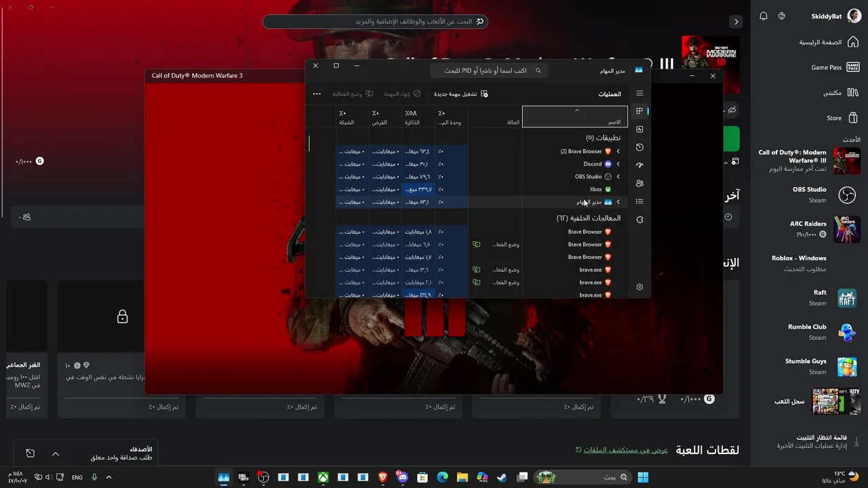Click 'عرض في مستكشف الملفات' link
The width and height of the screenshot is (868, 488).
tap(625, 450)
